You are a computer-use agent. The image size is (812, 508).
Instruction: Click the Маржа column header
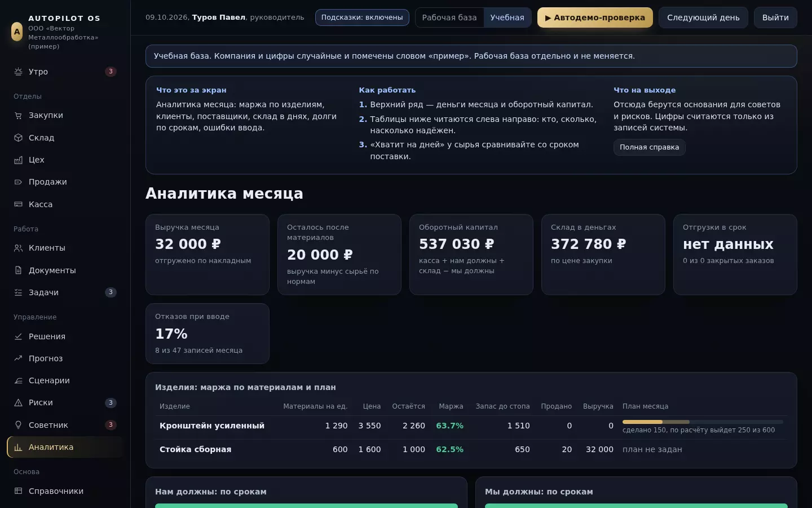451,406
